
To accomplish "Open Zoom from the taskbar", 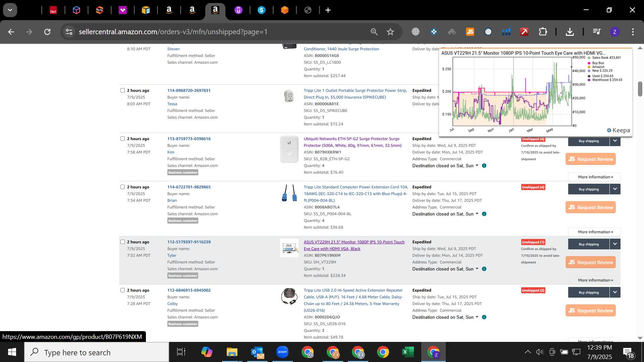I will (282, 352).
